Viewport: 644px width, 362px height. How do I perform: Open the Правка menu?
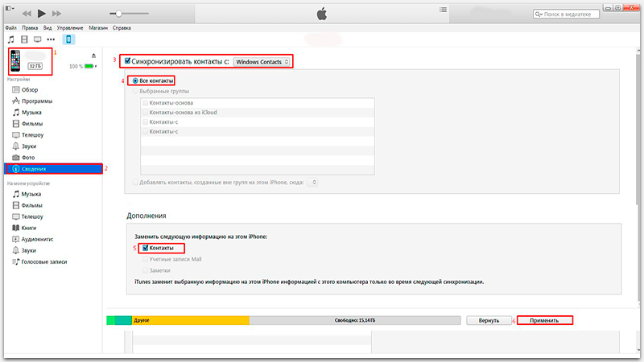point(30,28)
